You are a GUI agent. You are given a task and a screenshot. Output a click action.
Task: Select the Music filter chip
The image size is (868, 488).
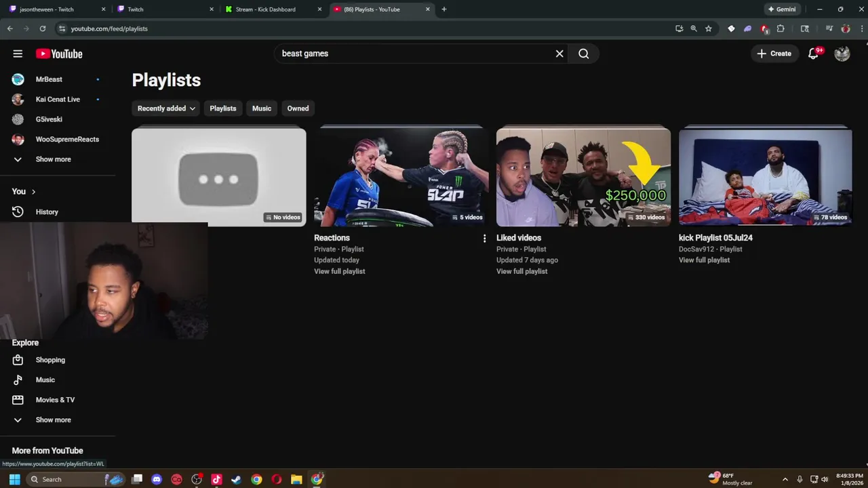pos(262,108)
